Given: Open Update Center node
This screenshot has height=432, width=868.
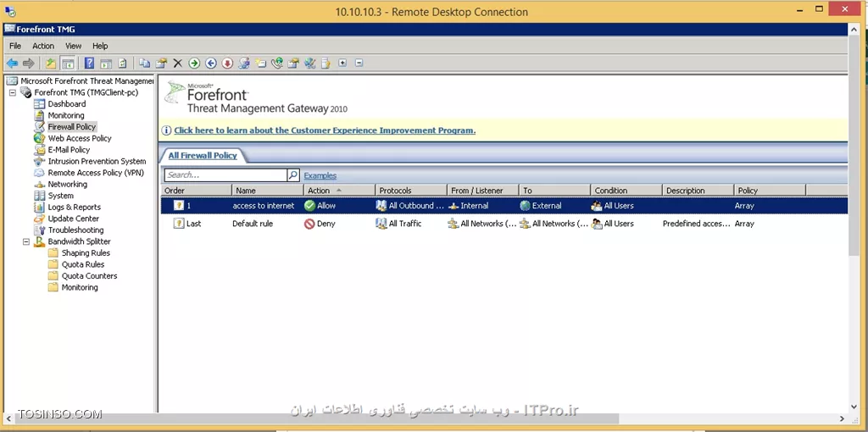Looking at the screenshot, I should pyautogui.click(x=73, y=219).
